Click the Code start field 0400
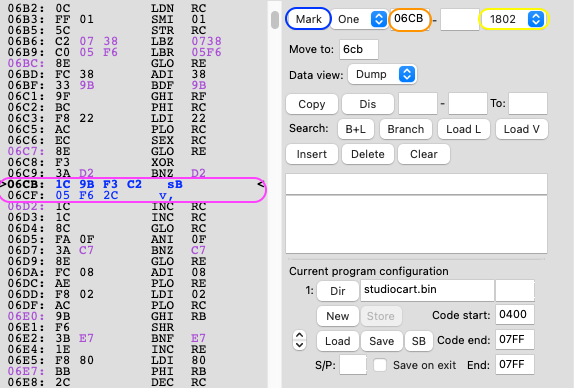574x388 pixels. point(515,315)
